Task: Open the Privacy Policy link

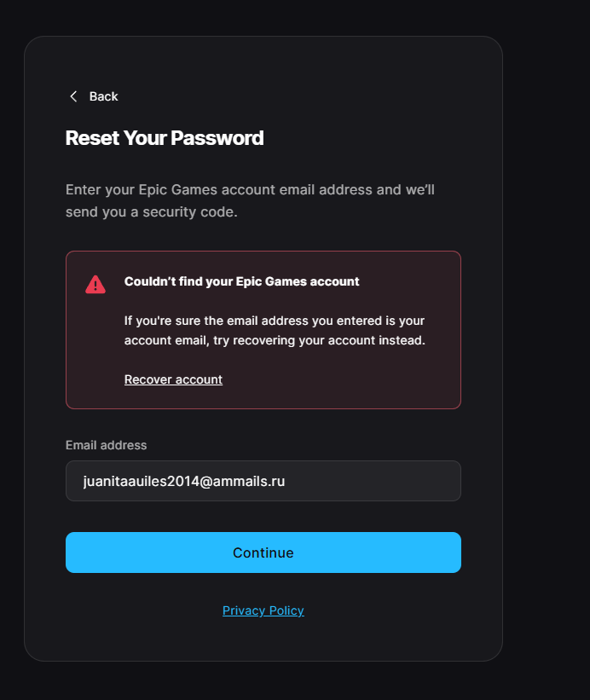Action: click(263, 610)
